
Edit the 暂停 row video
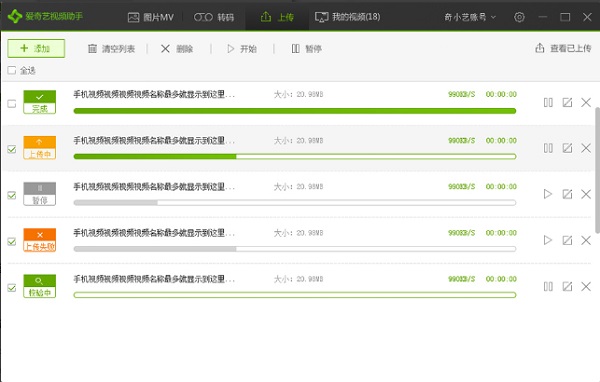[x=567, y=194]
